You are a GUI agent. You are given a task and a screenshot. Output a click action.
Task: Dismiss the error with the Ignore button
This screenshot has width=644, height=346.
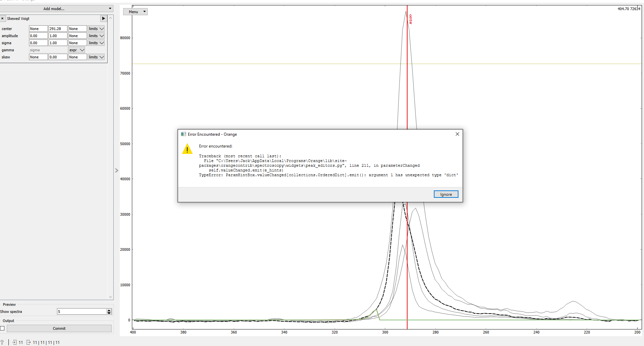point(446,194)
